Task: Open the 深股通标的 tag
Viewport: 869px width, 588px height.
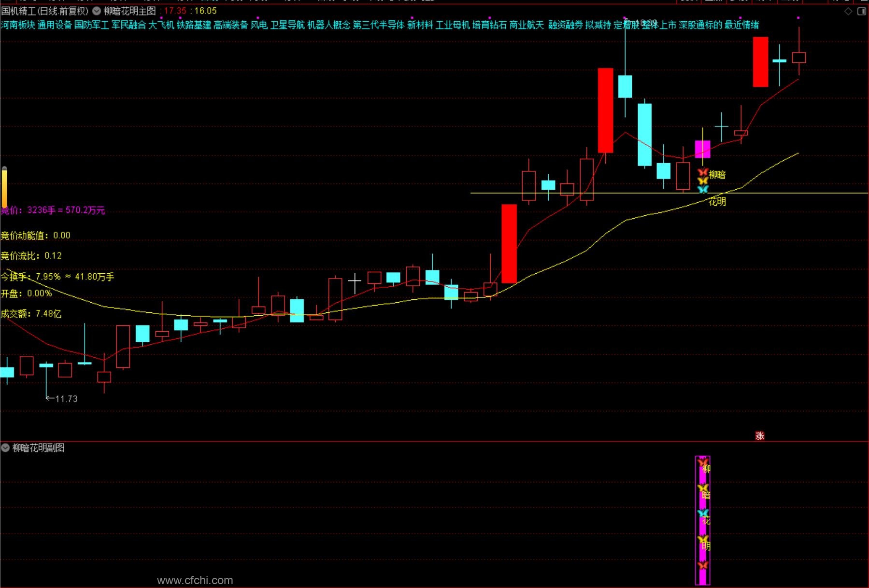Action: [700, 25]
